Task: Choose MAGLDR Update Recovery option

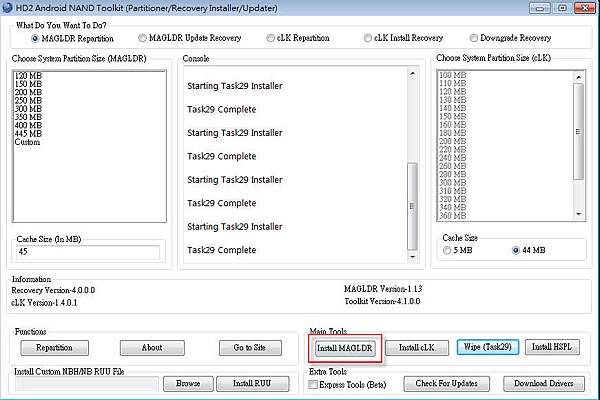Action: pyautogui.click(x=190, y=38)
